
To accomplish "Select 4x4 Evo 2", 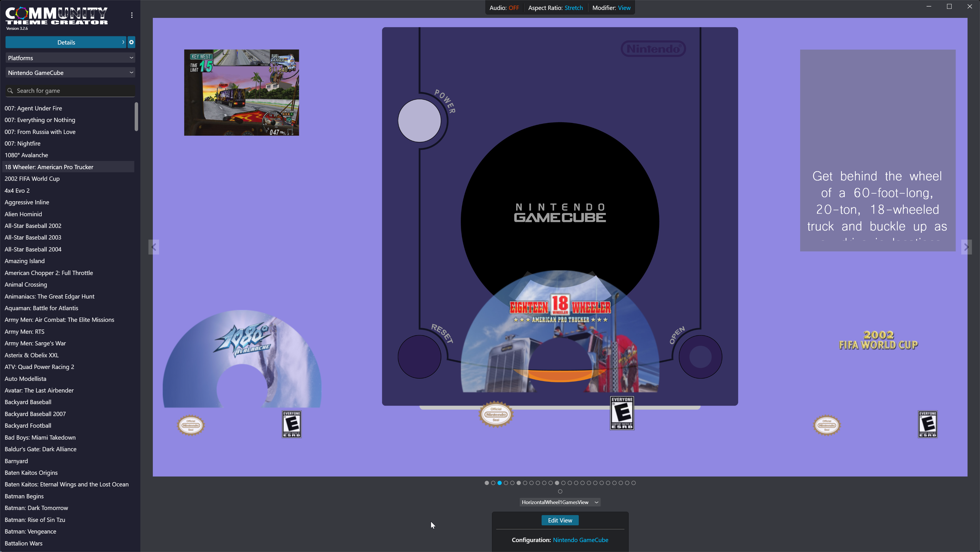I will (68, 190).
